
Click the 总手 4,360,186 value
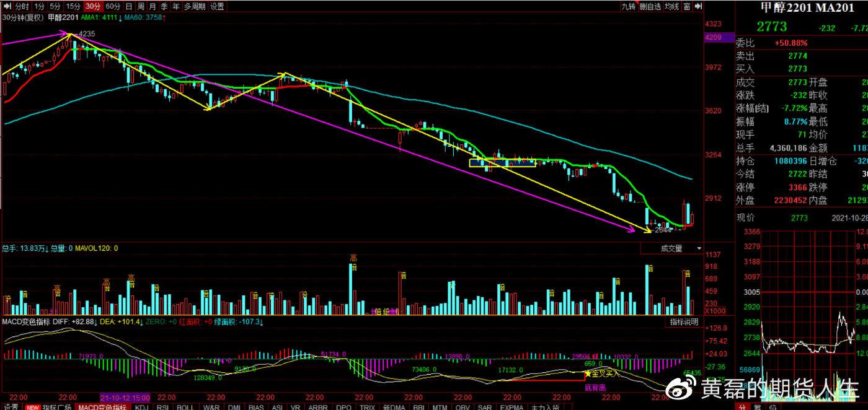pyautogui.click(x=788, y=148)
